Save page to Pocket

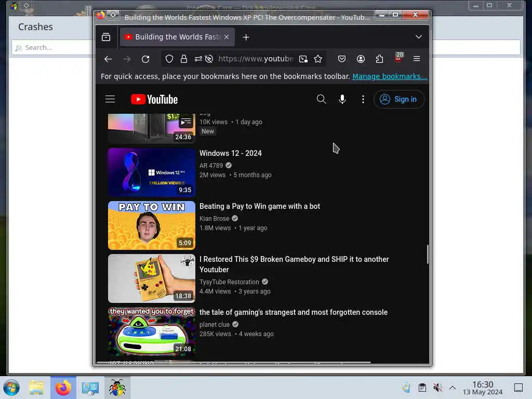coord(342,59)
